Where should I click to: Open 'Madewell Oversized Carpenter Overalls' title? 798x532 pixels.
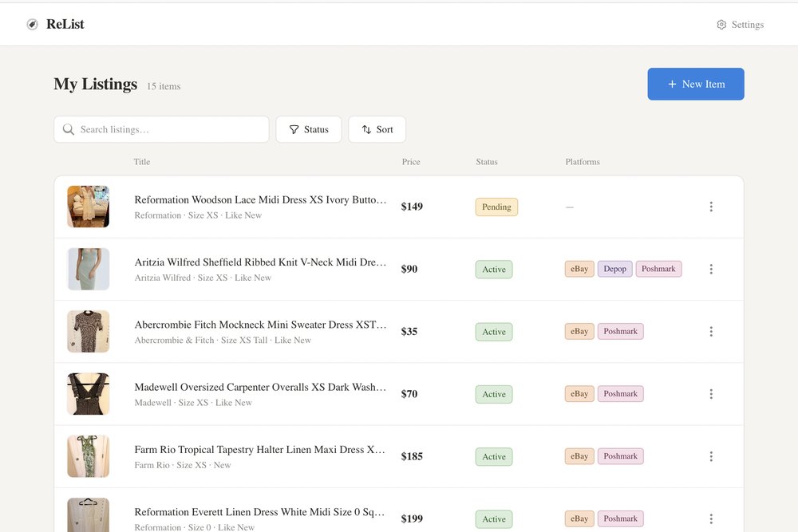click(260, 387)
